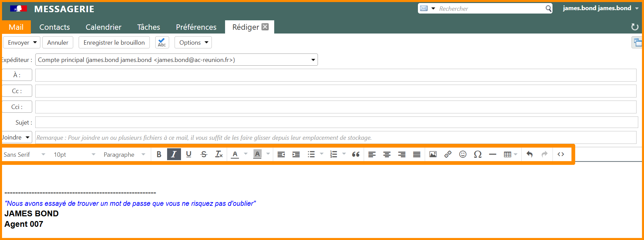Turn off italic formatting
The width and height of the screenshot is (644, 240).
point(174,154)
